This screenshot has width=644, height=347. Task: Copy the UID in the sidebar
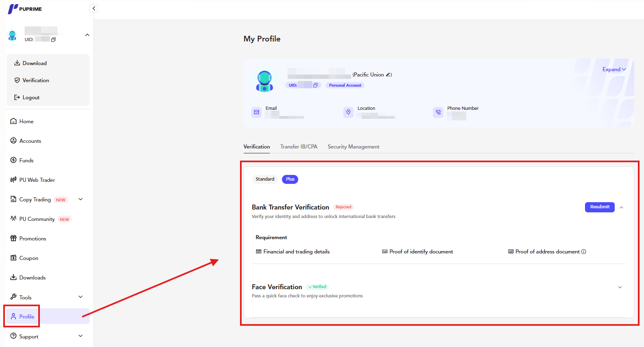[53, 39]
